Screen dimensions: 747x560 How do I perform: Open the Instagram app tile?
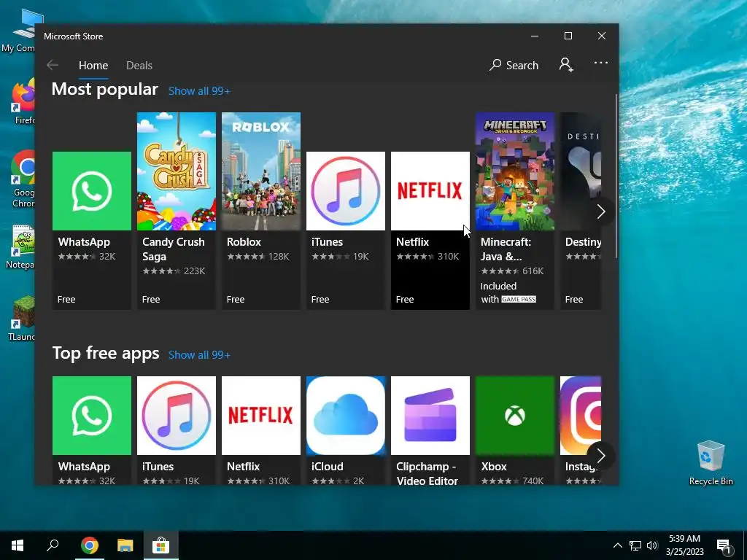tap(580, 430)
